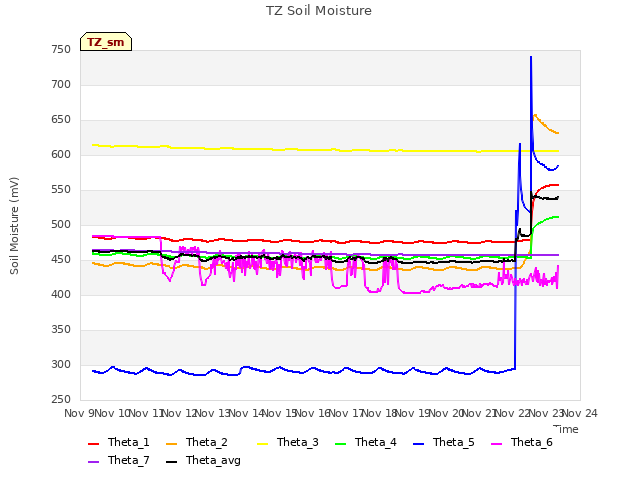Toggle Theta_5 legend entry
This screenshot has width=640, height=480.
tap(444, 442)
